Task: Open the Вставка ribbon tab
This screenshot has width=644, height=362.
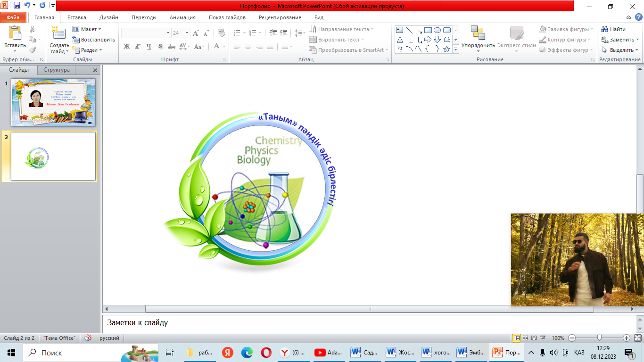Action: (x=76, y=17)
